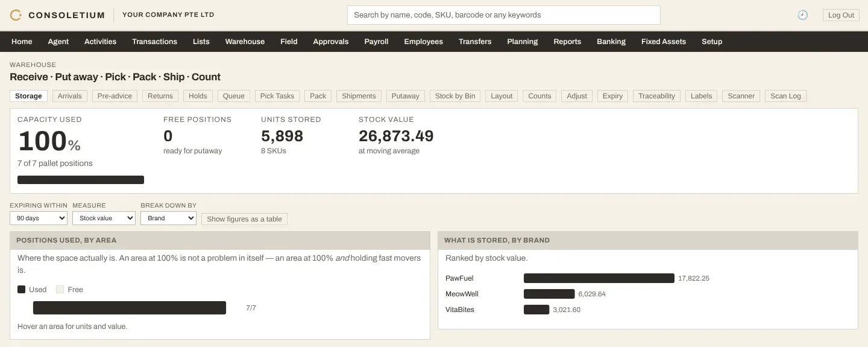This screenshot has width=868, height=347.
Task: Switch to the Expiry tab
Action: [612, 96]
